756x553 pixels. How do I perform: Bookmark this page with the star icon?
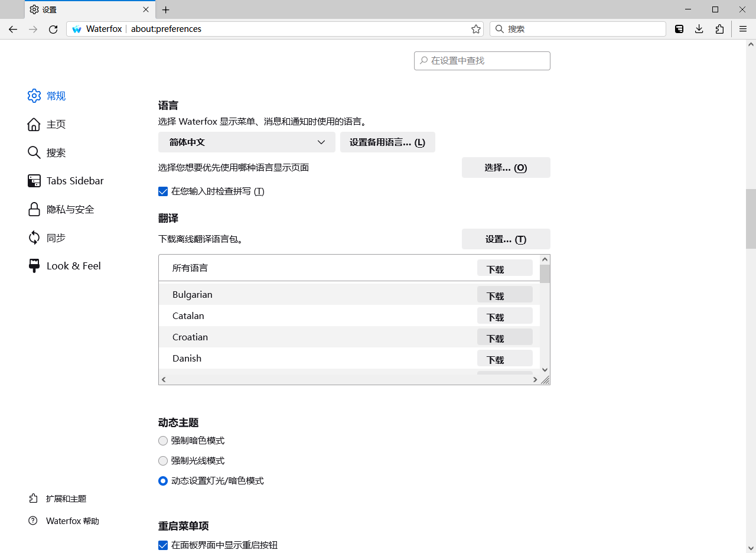(475, 29)
